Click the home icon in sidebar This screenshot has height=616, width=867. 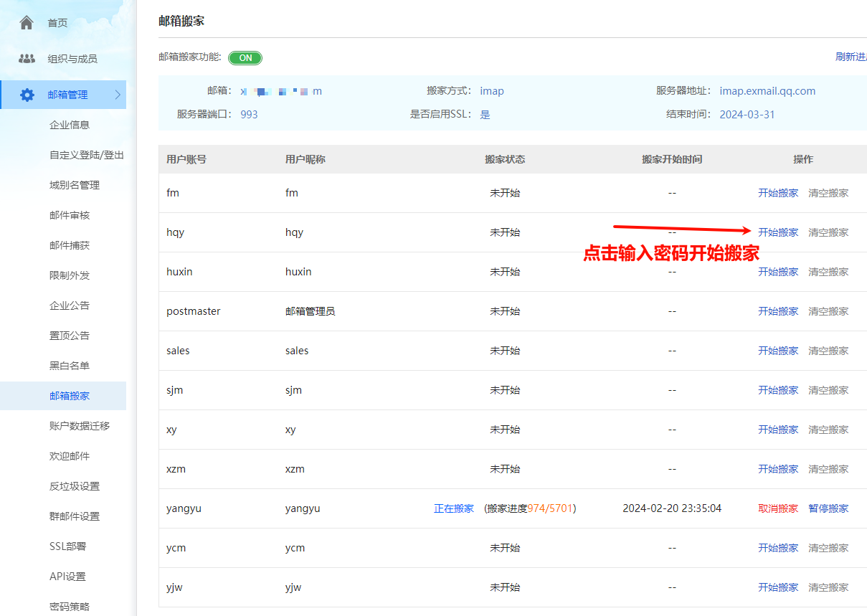tap(27, 23)
